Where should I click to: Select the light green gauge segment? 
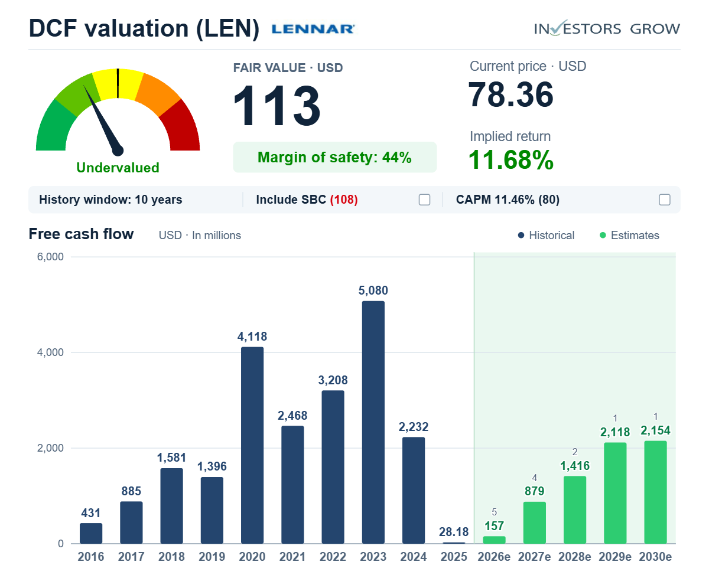click(x=79, y=94)
